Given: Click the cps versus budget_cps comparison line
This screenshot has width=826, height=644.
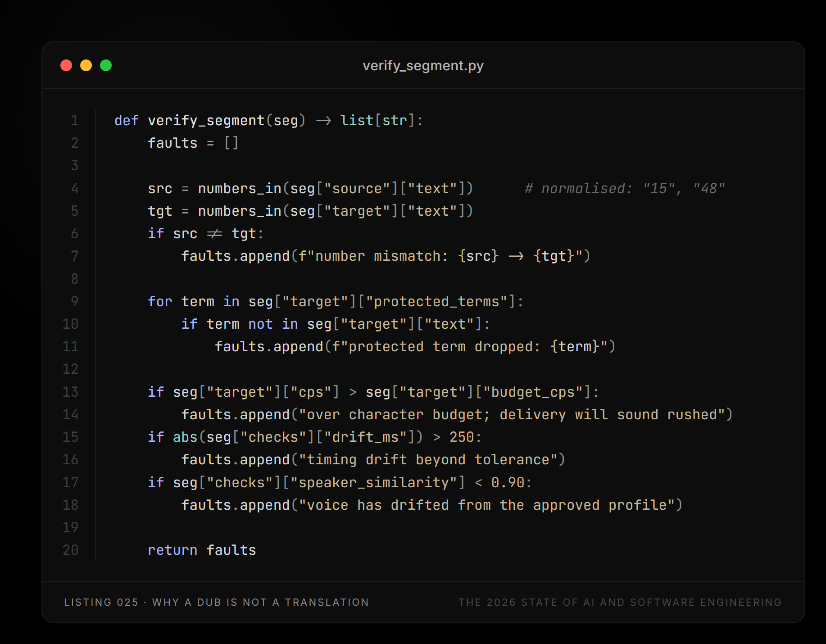Looking at the screenshot, I should click(x=373, y=392).
